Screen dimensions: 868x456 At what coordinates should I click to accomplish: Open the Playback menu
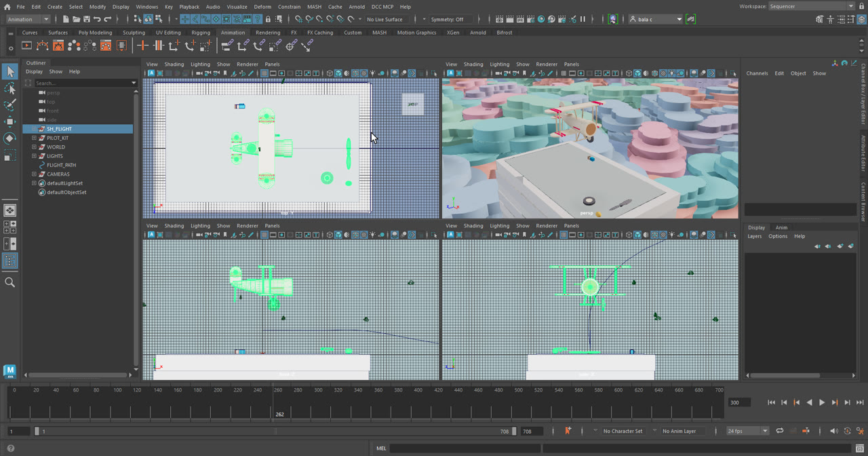[x=189, y=7]
